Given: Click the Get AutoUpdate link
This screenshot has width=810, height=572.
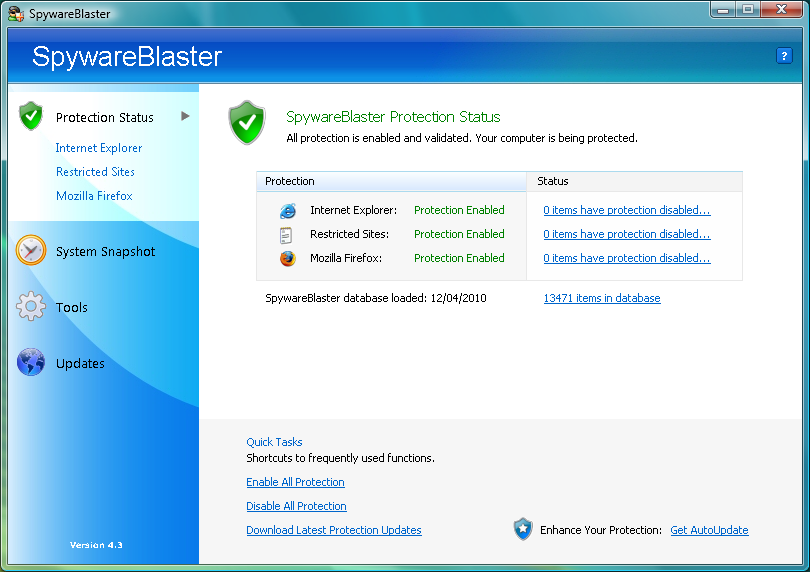Looking at the screenshot, I should tap(709, 530).
